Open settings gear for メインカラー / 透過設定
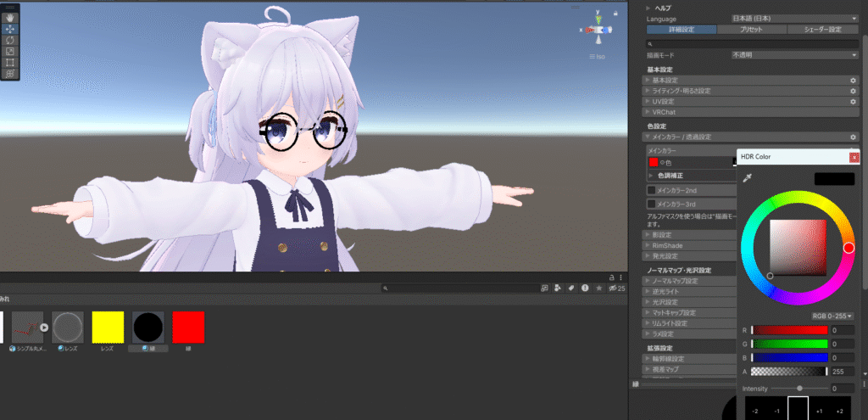 (853, 137)
